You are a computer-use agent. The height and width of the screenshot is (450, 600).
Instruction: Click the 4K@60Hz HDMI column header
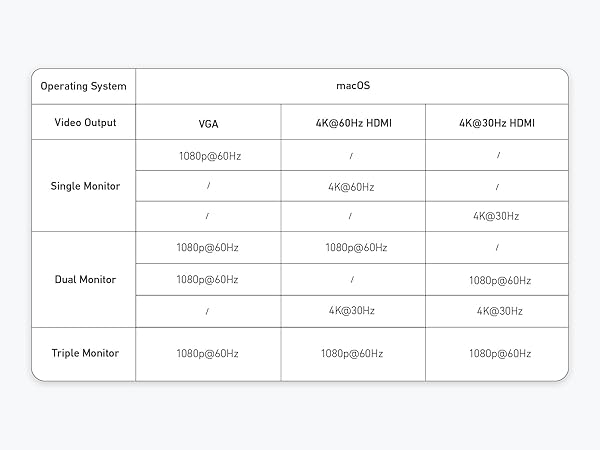[x=351, y=123]
